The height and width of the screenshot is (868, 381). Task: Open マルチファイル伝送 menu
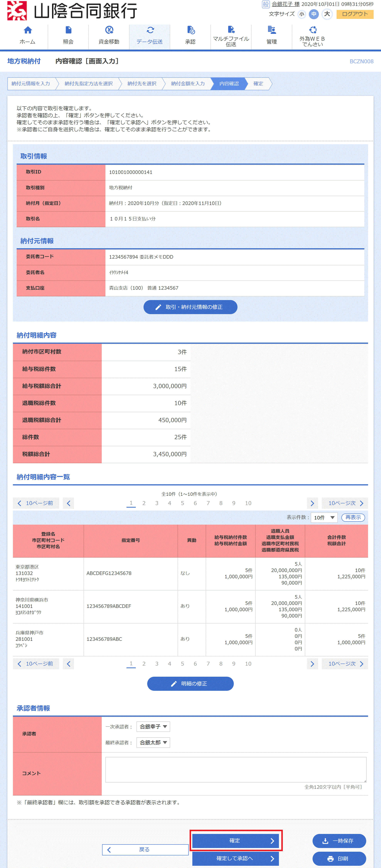231,36
